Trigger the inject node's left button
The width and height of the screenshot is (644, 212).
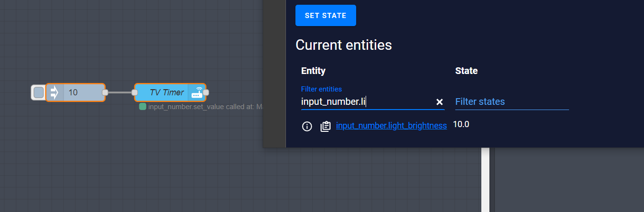pos(38,92)
